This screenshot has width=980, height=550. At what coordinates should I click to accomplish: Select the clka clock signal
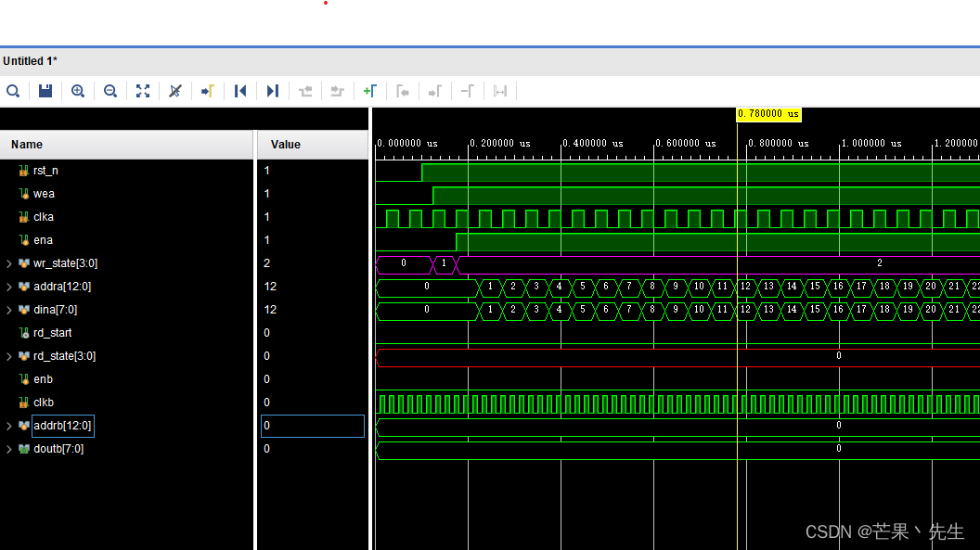pos(43,217)
